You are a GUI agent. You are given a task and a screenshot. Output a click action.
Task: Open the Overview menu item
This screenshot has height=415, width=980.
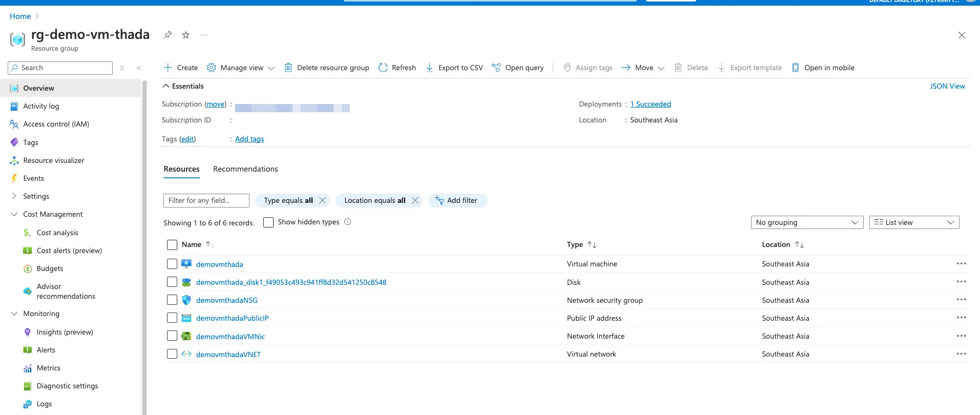pyautogui.click(x=70, y=88)
